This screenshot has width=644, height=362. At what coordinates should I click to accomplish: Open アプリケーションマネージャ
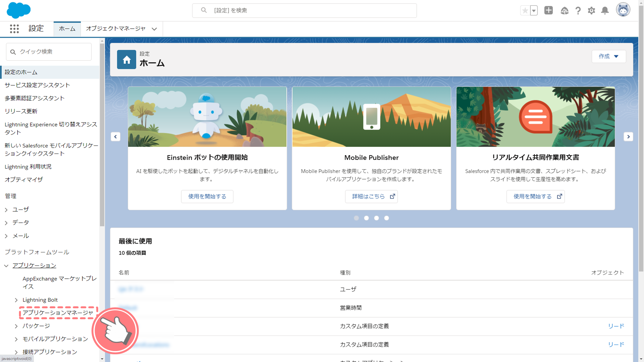[x=58, y=312]
